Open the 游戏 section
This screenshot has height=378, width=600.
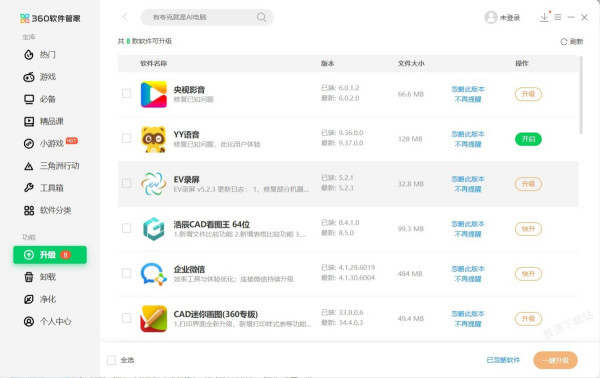(40, 77)
